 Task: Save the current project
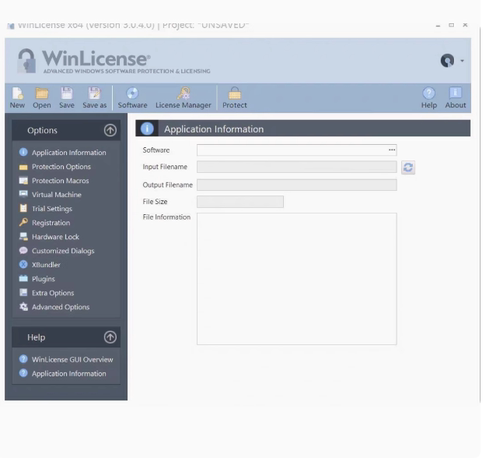(67, 98)
